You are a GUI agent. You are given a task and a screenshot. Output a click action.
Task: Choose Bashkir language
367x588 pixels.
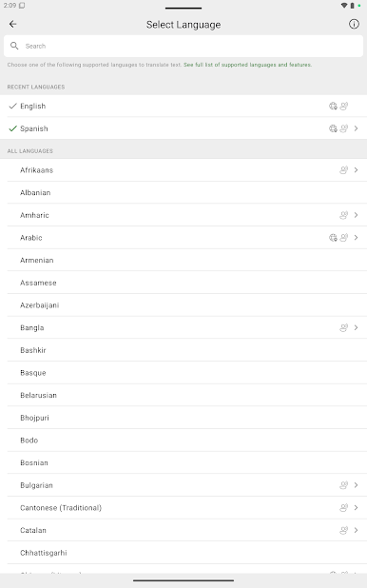coord(183,350)
